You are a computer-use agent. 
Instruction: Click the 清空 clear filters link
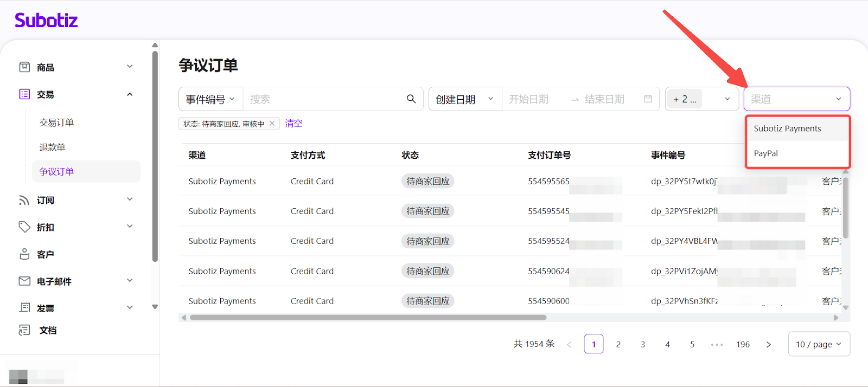pos(293,124)
